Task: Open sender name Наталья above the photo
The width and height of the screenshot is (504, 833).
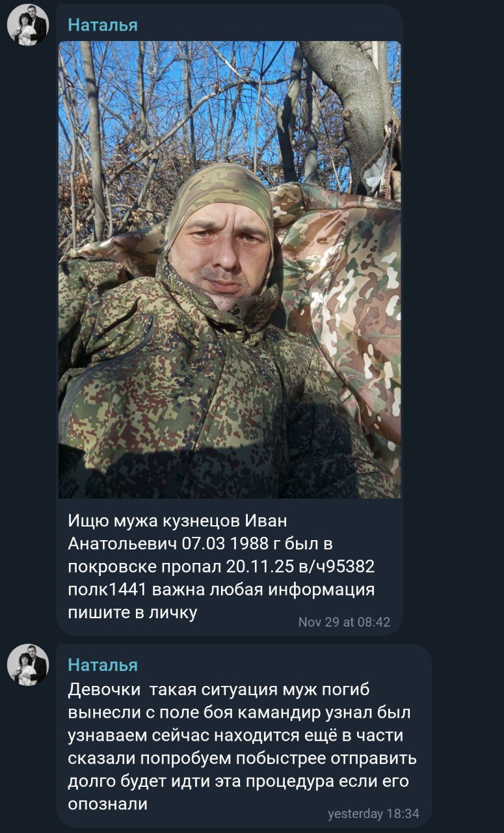Action: [x=103, y=25]
